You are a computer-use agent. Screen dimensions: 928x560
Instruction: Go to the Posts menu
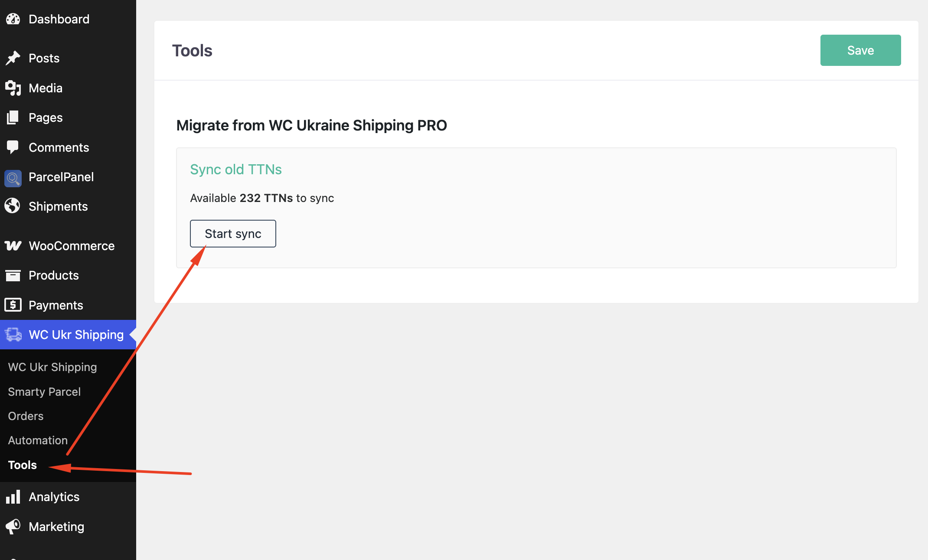point(68,58)
